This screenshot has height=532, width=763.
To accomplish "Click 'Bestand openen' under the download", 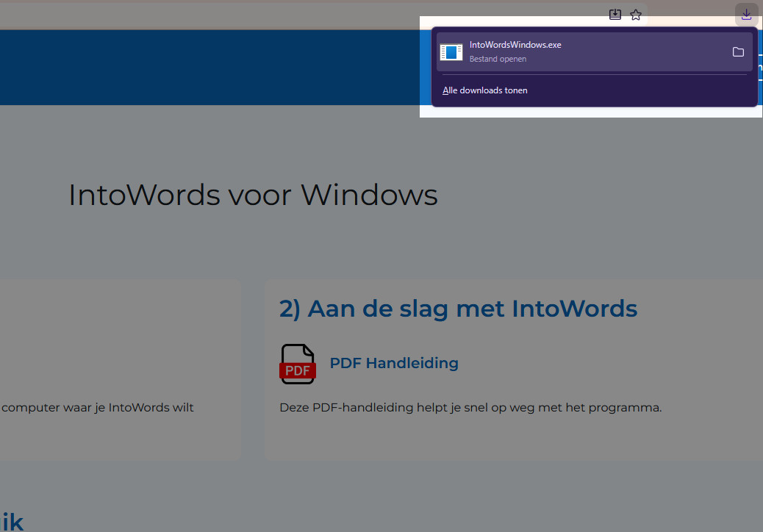I will [498, 59].
